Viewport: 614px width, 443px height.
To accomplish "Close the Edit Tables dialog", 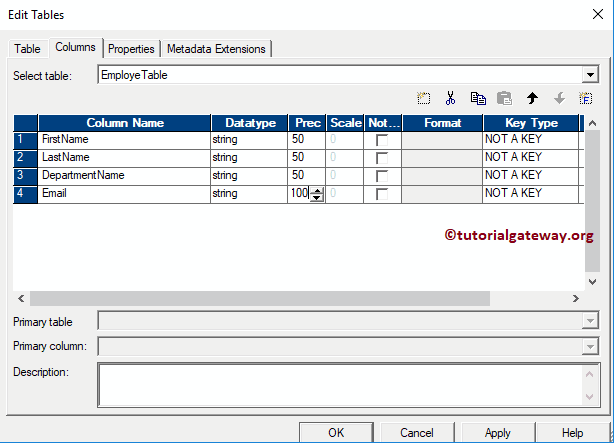I will [x=598, y=14].
